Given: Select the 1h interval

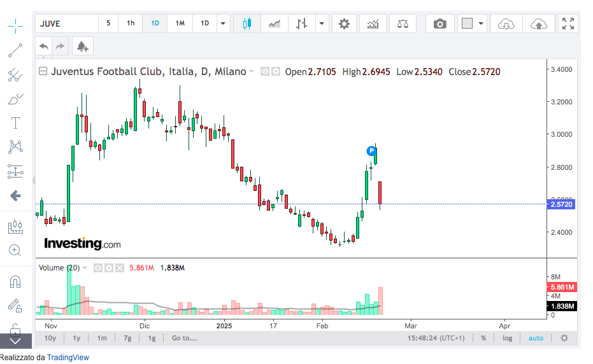Looking at the screenshot, I should click(x=131, y=24).
